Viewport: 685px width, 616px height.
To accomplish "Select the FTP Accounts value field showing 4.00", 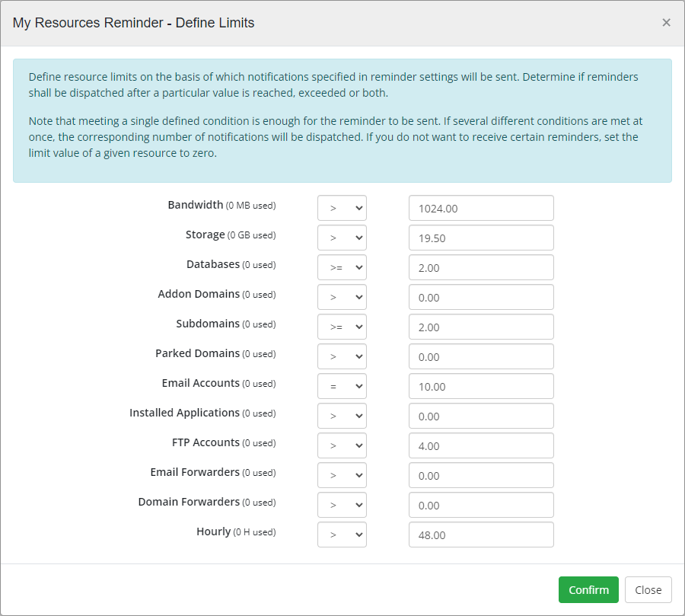I will [481, 445].
